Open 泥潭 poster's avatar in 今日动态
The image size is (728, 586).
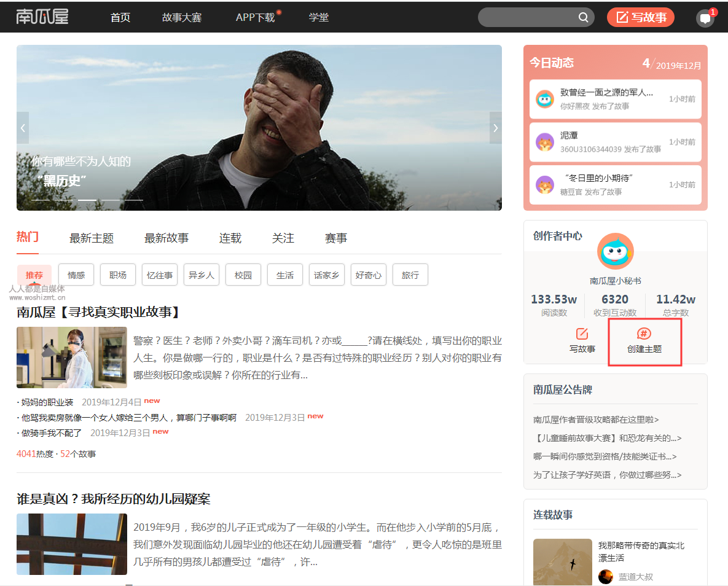[546, 142]
